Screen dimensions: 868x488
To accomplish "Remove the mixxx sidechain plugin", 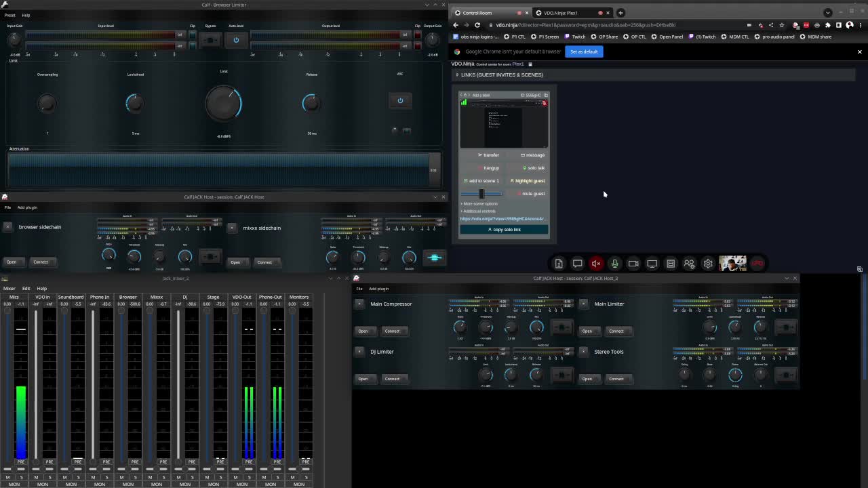I will point(232,228).
